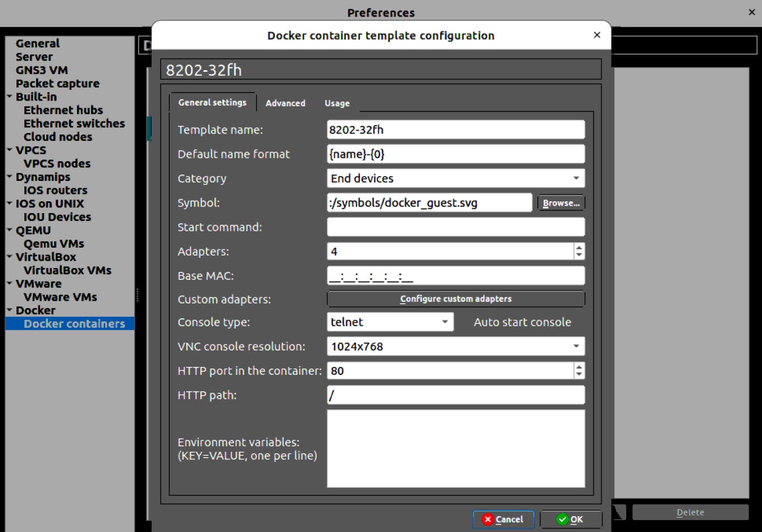762x532 pixels.
Task: Collapse the QEMU tree group
Action: pyautogui.click(x=10, y=230)
